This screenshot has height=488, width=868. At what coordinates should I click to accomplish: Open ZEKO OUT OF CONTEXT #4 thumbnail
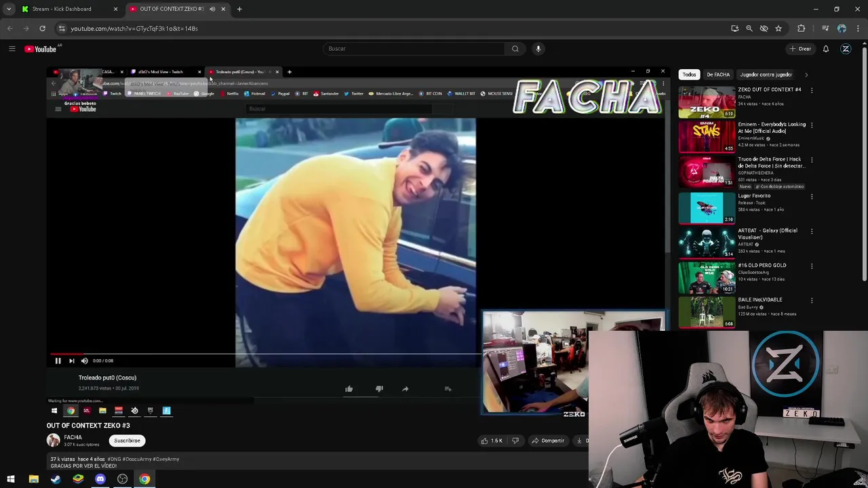click(x=707, y=102)
